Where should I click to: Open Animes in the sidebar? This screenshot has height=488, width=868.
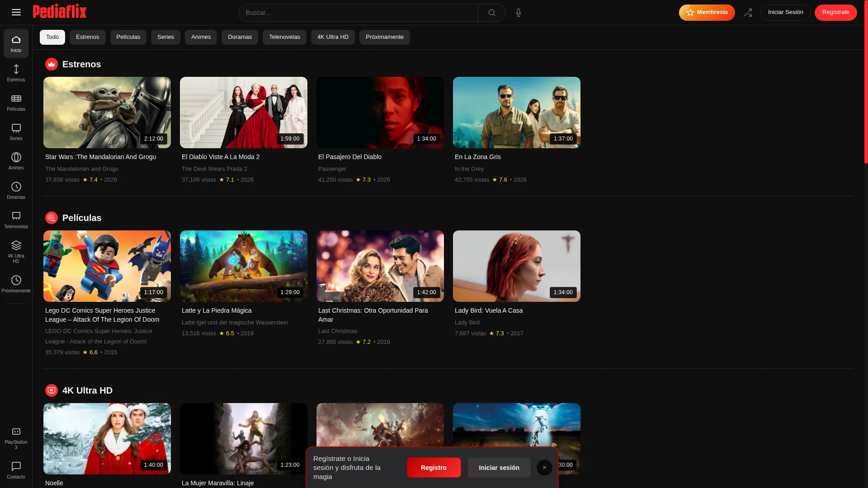pos(16,161)
